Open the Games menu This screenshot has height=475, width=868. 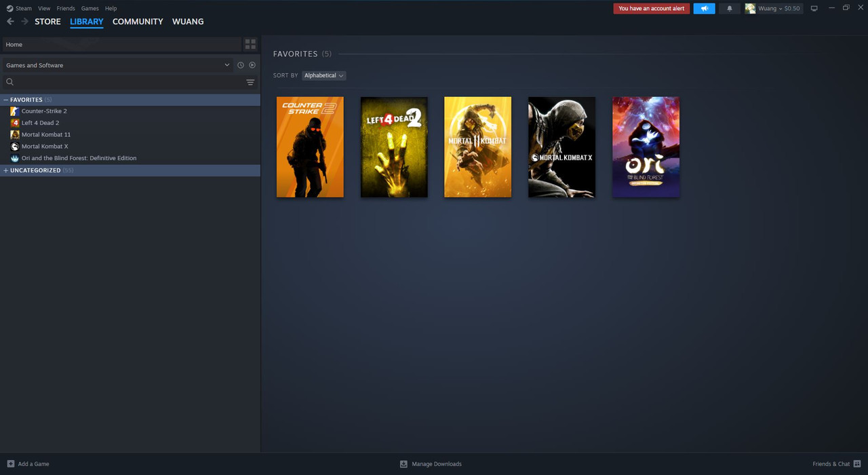click(x=90, y=8)
